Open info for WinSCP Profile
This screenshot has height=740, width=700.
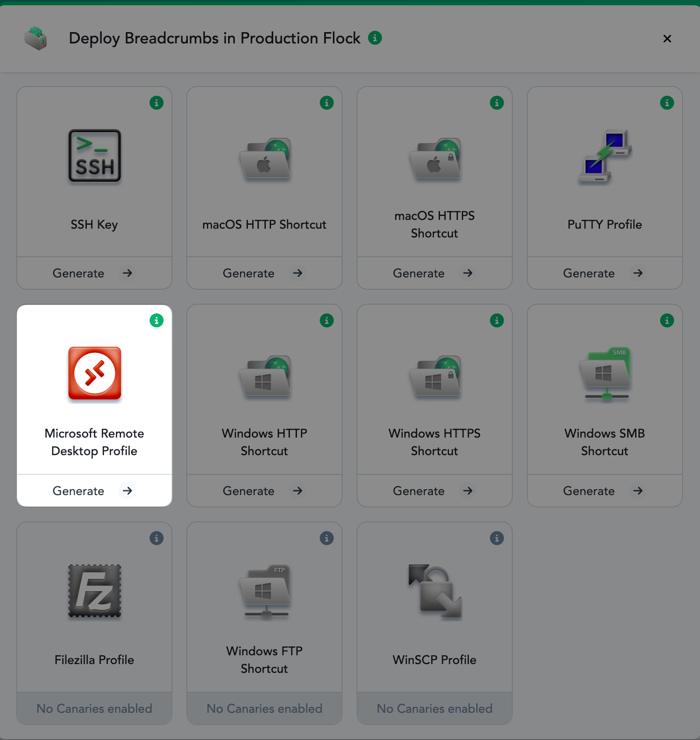tap(497, 538)
